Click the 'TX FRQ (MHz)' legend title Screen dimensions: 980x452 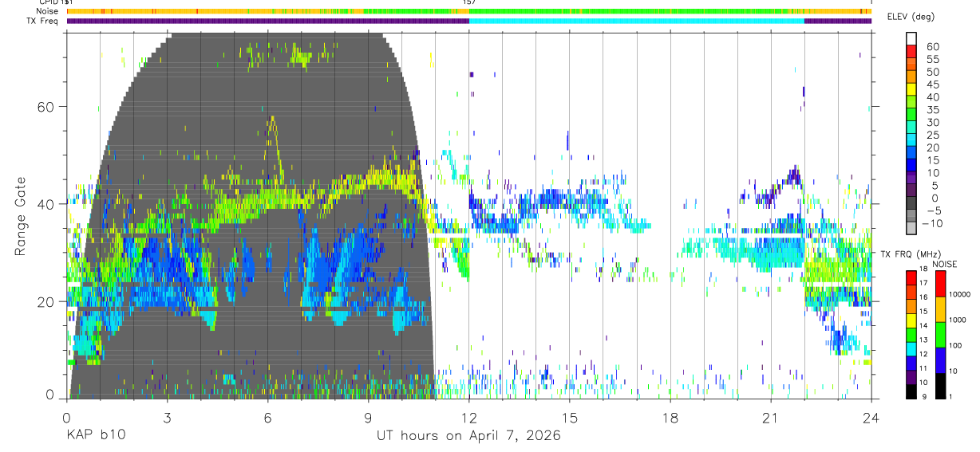click(911, 254)
